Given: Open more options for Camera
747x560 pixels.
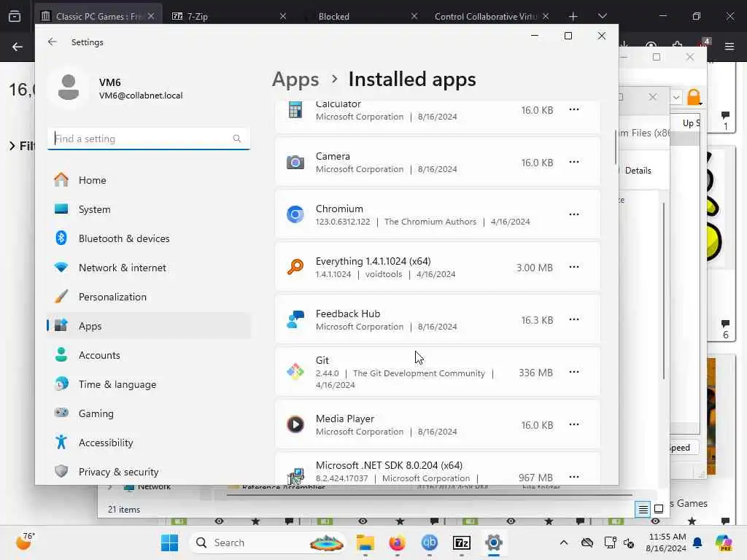Looking at the screenshot, I should 574,162.
